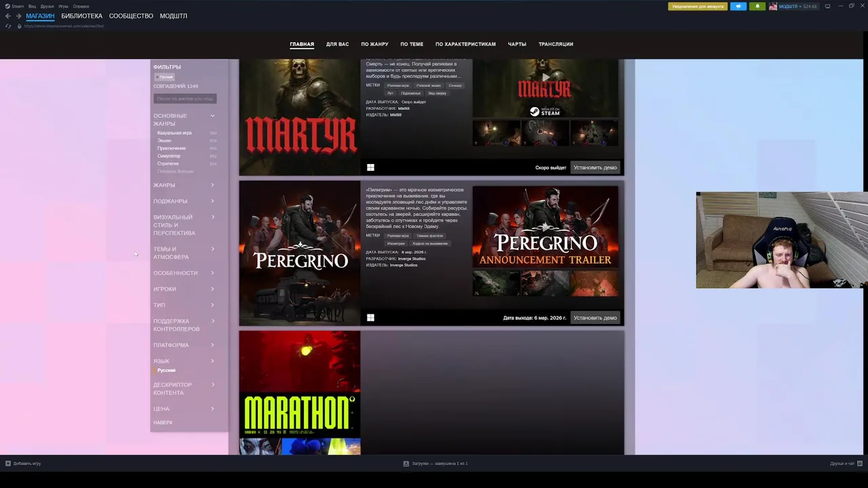Toggle the Стратегия genre filter
The width and height of the screenshot is (868, 488).
168,163
